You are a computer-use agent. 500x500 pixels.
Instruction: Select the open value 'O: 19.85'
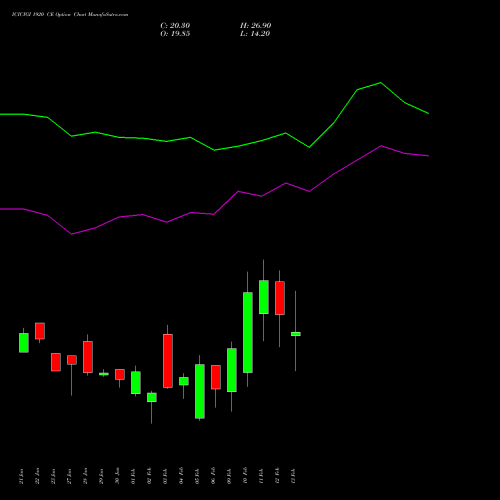click(x=175, y=34)
